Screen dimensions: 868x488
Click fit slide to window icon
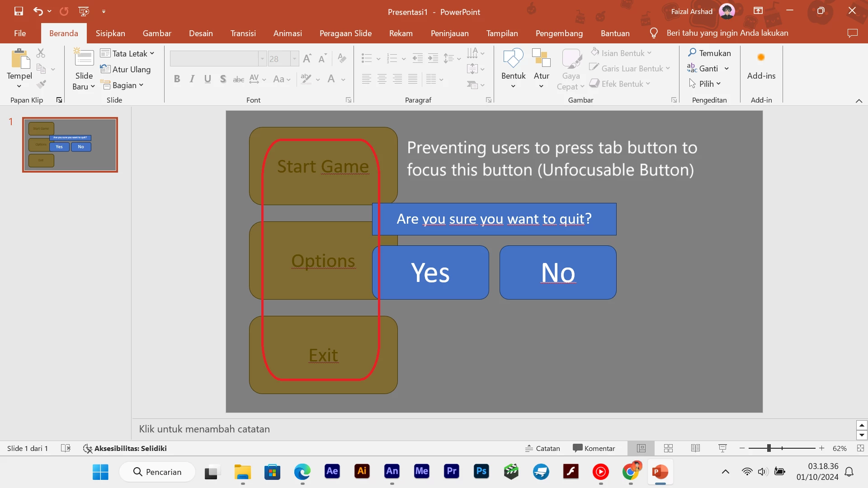point(860,448)
